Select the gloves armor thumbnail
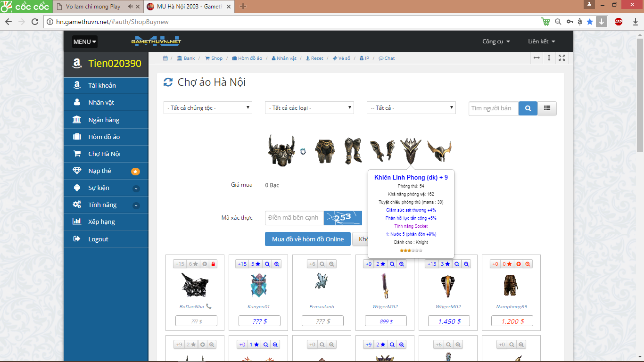The height and width of the screenshot is (362, 644). pos(382,151)
